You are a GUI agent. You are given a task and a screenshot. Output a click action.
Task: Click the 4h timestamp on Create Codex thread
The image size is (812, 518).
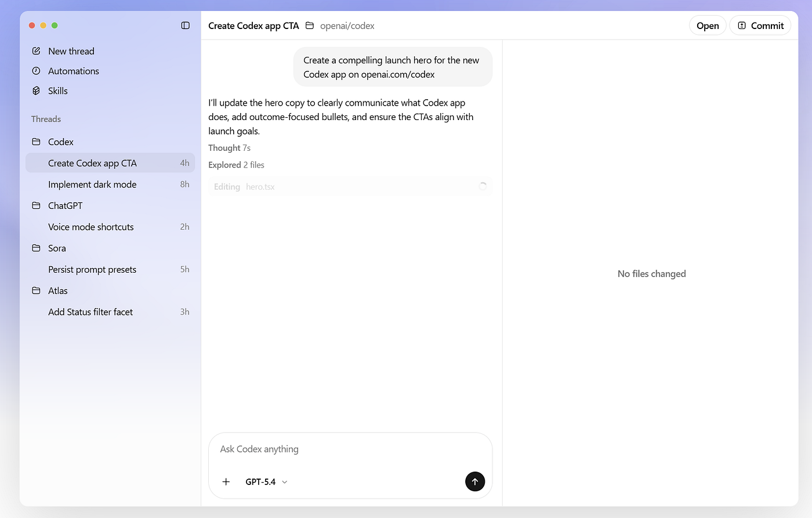click(x=184, y=163)
